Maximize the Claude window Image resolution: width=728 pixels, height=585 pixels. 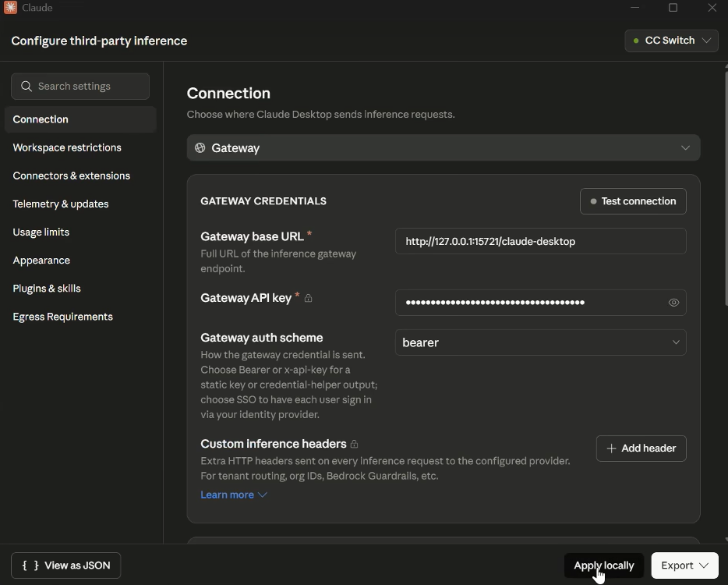coord(673,8)
